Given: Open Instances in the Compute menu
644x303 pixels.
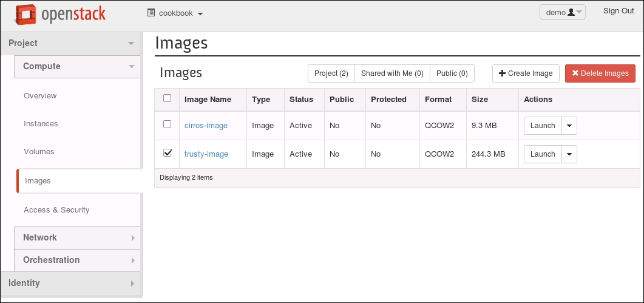Looking at the screenshot, I should (x=41, y=124).
